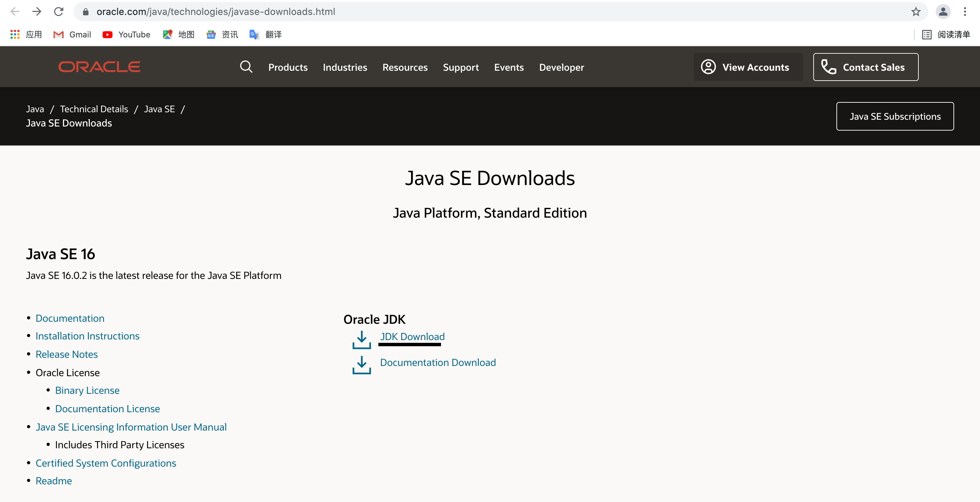Reload the current page
980x502 pixels.
click(59, 12)
